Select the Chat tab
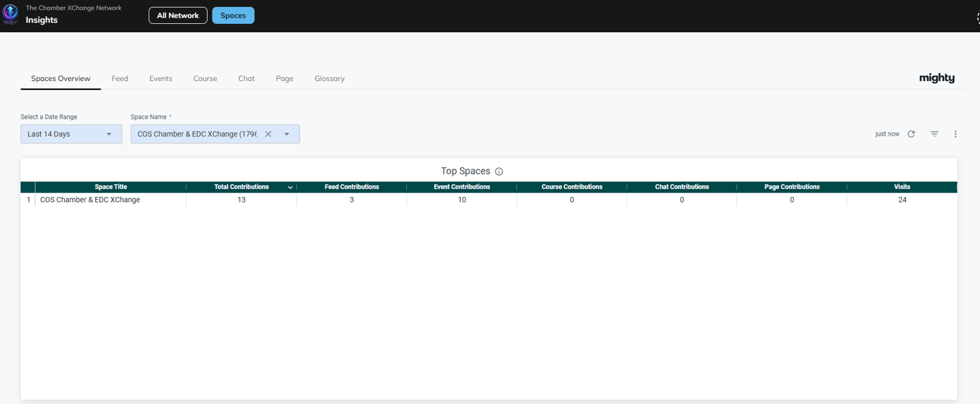The height and width of the screenshot is (404, 980). coord(246,78)
